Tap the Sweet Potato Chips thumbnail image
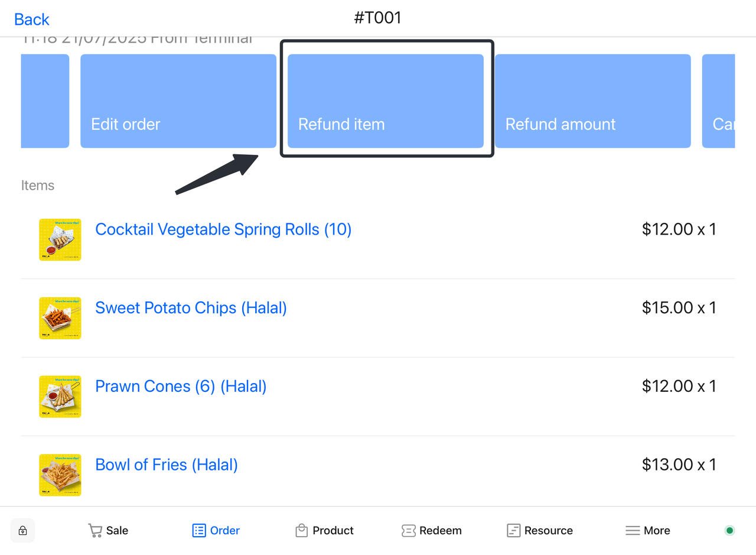 (60, 319)
